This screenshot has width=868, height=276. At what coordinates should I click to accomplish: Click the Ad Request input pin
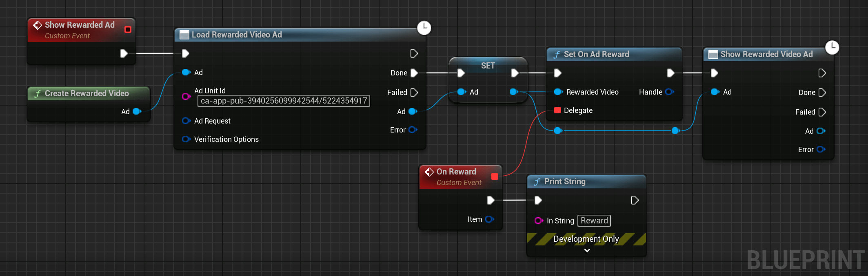(x=186, y=121)
